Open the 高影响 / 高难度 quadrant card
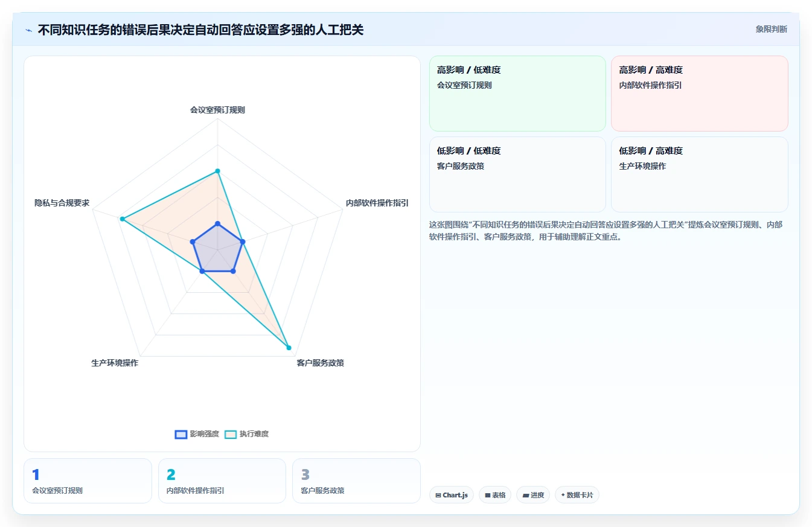This screenshot has height=527, width=812. tap(700, 94)
